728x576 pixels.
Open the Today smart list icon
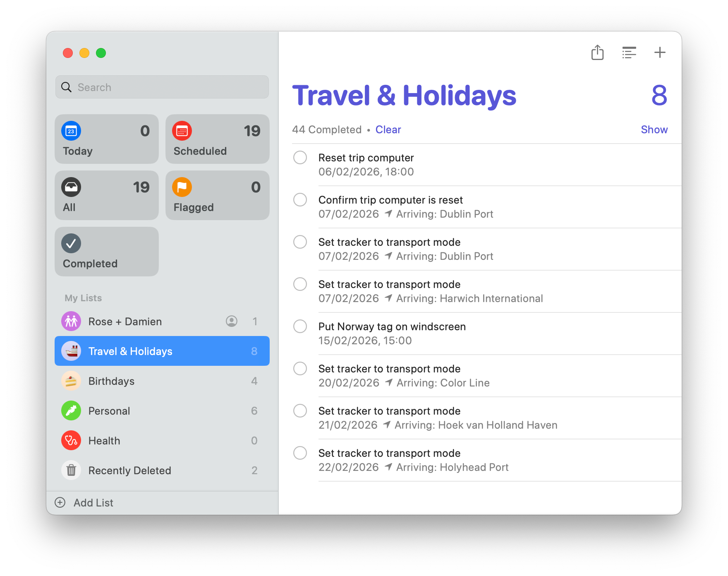71,131
